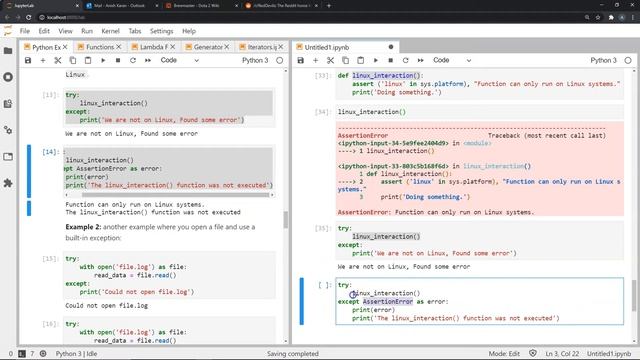Viewport: 640px width, 360px height.
Task: Click Mode: Edit in the status bar
Action: (504, 353)
